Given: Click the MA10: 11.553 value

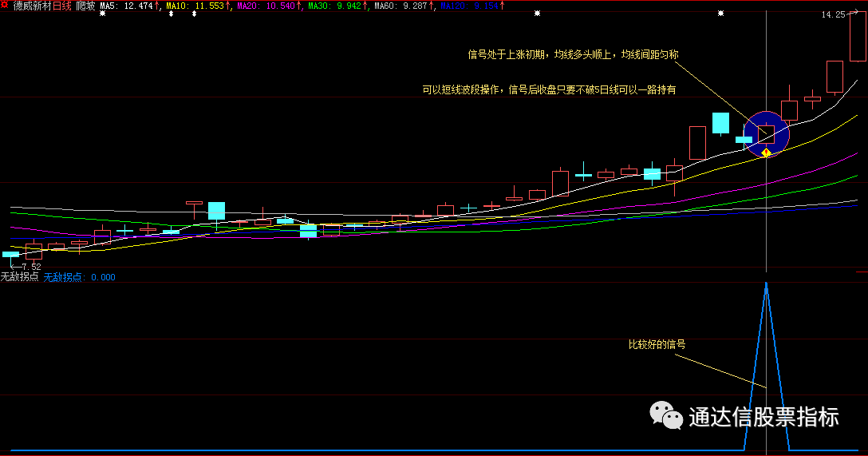Looking at the screenshot, I should [195, 6].
